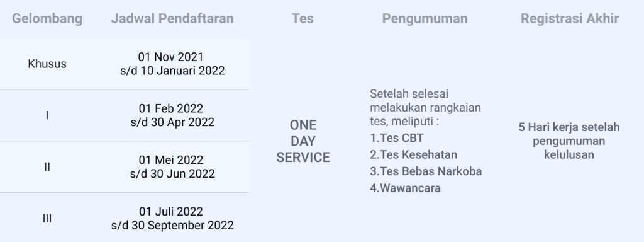Click the 01 Mei 2022 date text
The height and width of the screenshot is (242, 644).
click(x=171, y=159)
